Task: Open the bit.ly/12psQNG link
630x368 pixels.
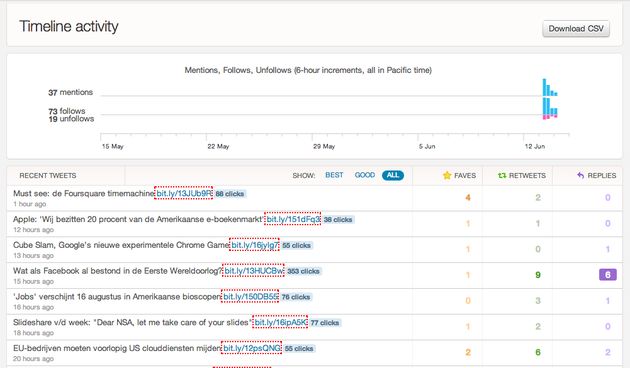Action: [252, 348]
